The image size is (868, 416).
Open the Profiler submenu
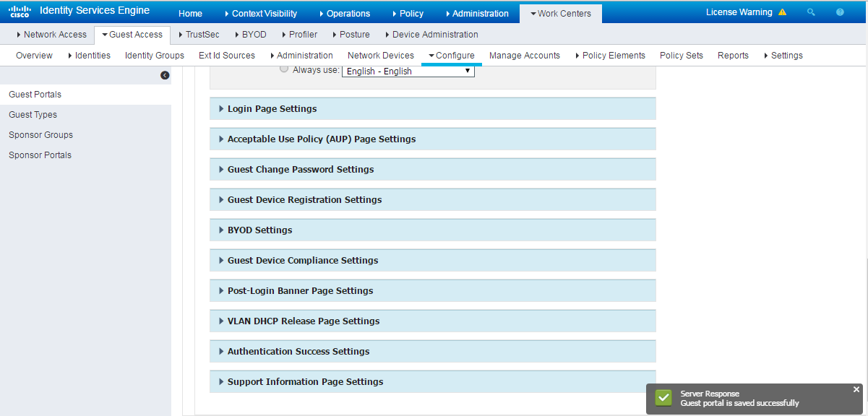pos(298,35)
